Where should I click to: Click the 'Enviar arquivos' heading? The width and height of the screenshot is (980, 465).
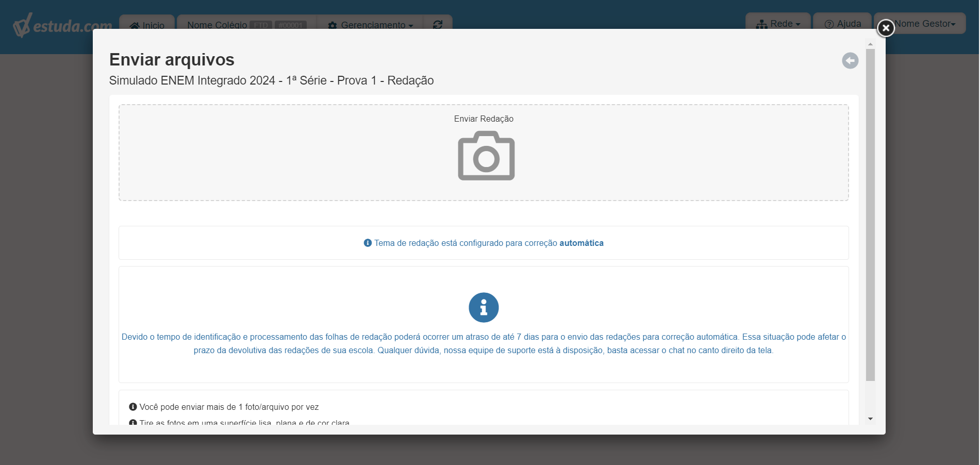[x=172, y=60]
